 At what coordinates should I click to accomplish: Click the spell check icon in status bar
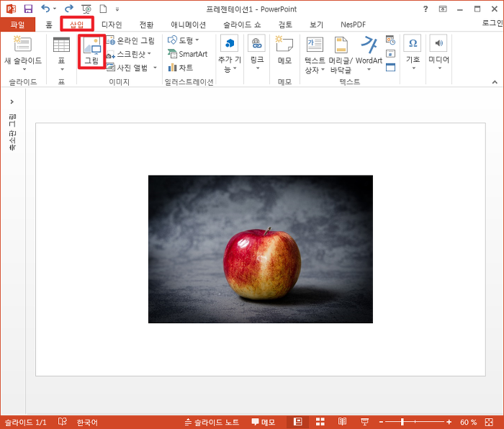(x=63, y=422)
